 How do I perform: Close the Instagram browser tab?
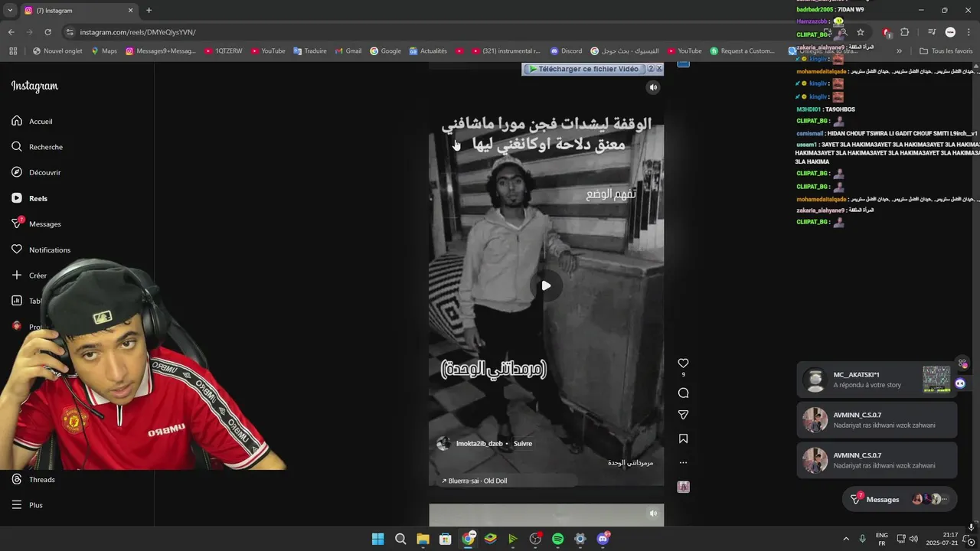[130, 10]
